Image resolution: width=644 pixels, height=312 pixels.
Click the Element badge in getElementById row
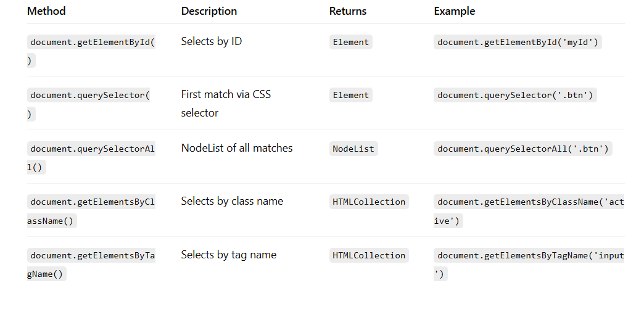coord(351,42)
